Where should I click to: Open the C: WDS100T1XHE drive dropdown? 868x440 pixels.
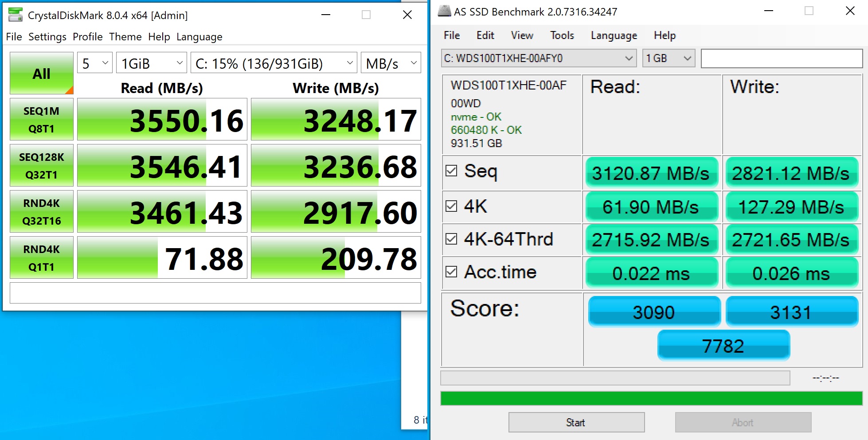point(539,58)
